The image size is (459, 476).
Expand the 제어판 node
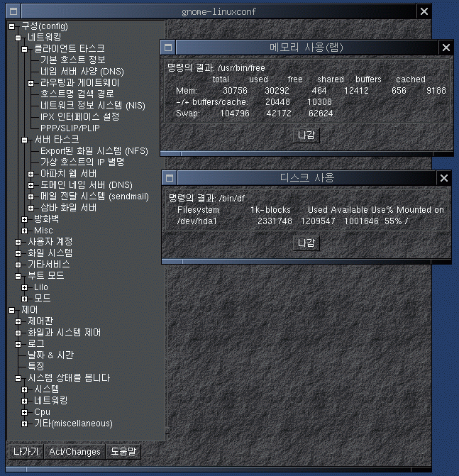18,321
